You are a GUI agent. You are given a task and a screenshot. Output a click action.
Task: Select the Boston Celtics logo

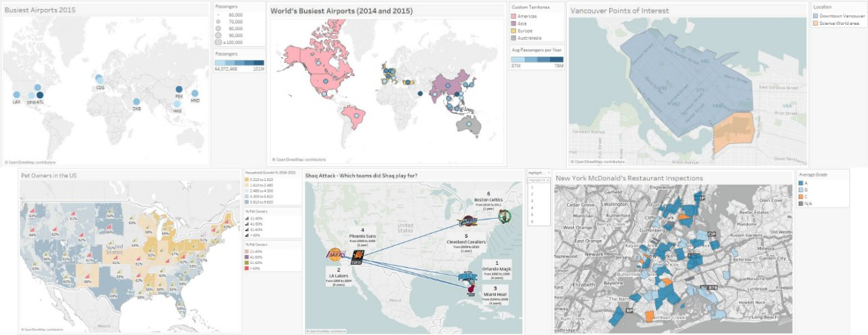tap(504, 217)
